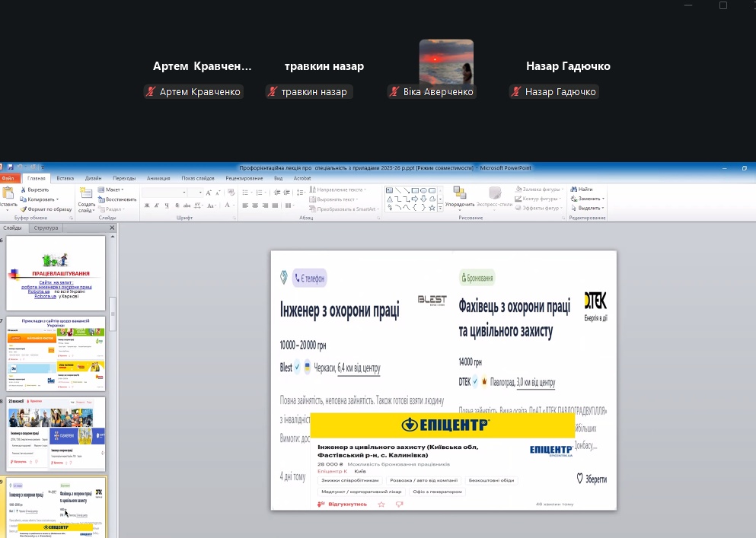The image size is (756, 538).
Task: Select the right arrow shape in gallery
Action: pyautogui.click(x=415, y=199)
